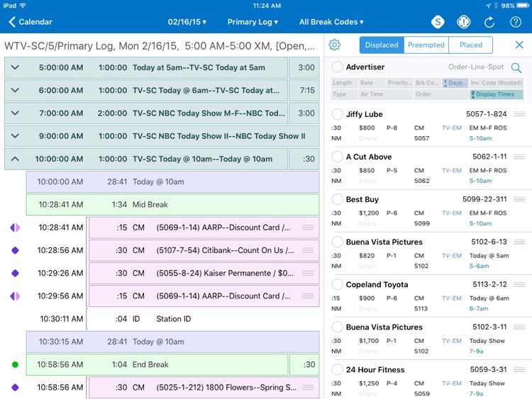Open the gear settings in spot panel
Image resolution: width=532 pixels, height=399 pixels.
[x=335, y=45]
